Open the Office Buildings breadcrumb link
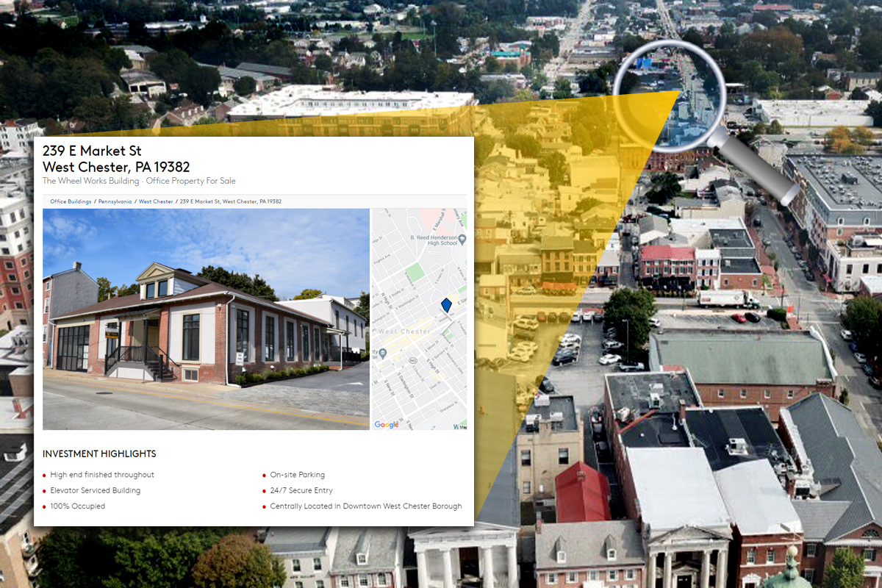882x588 pixels. tap(71, 201)
